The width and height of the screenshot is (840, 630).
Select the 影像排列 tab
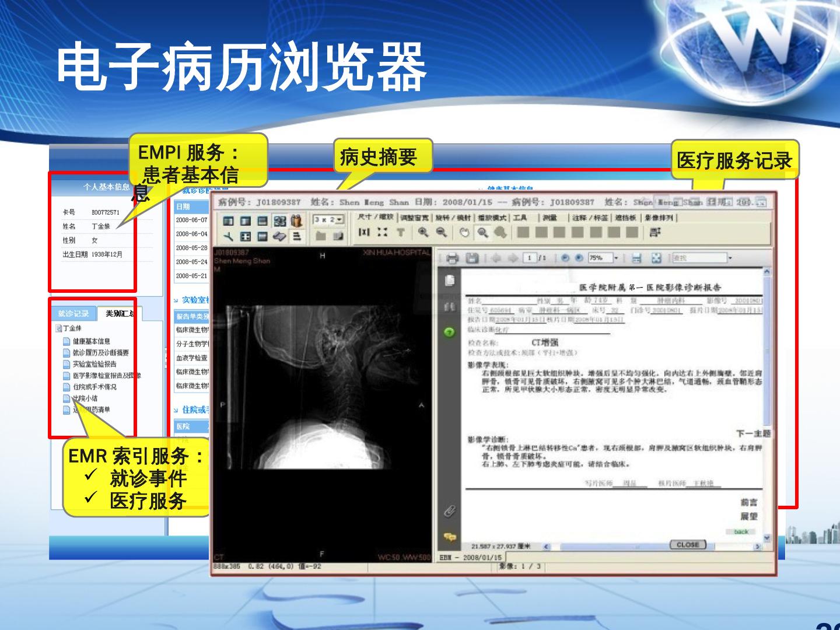point(659,218)
